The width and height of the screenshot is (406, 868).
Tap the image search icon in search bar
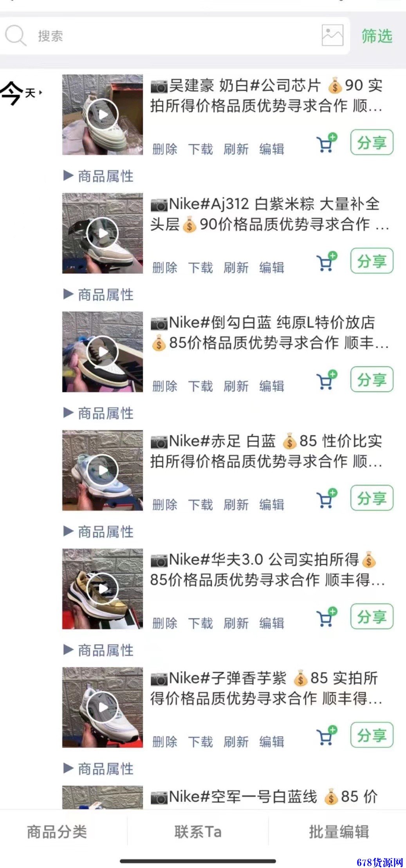(x=332, y=35)
